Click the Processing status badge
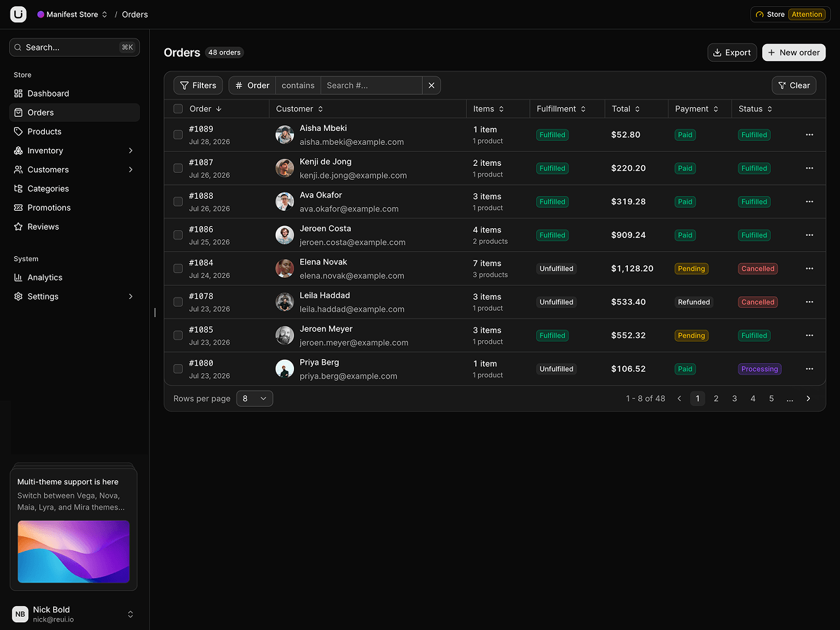 tap(759, 369)
